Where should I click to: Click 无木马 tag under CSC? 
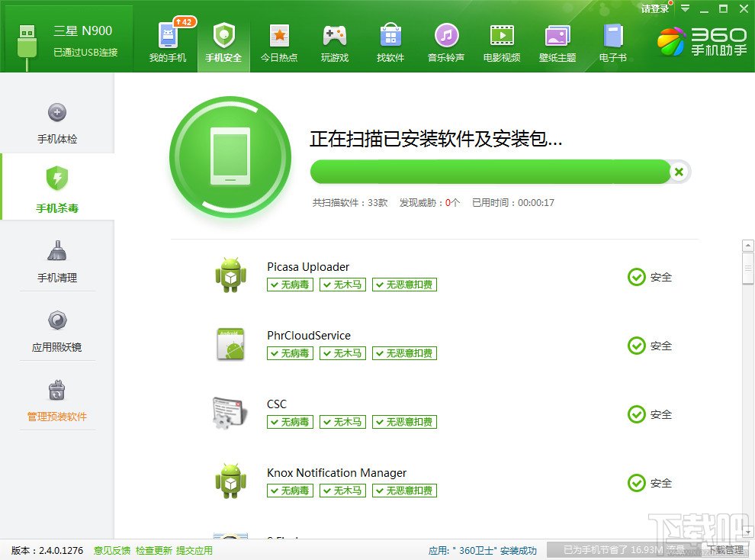coord(343,422)
